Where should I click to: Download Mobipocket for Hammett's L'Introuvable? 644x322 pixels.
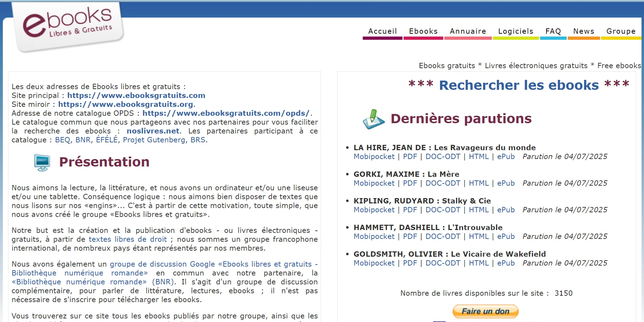point(374,236)
